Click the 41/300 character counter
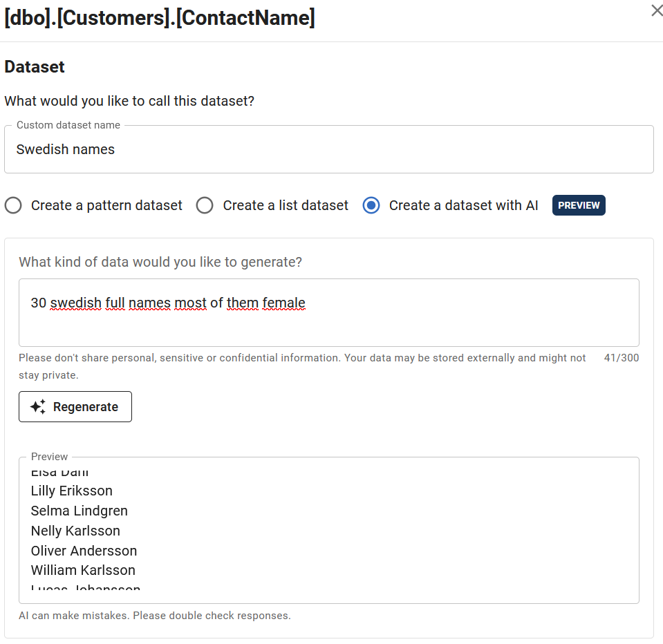663x644 pixels. 621,358
